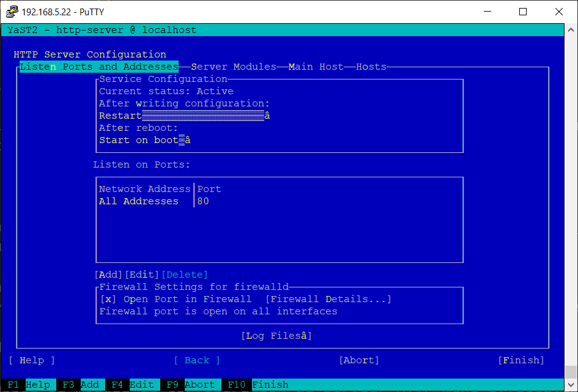Click the Port column header
This screenshot has width=578, height=392.
tap(209, 189)
